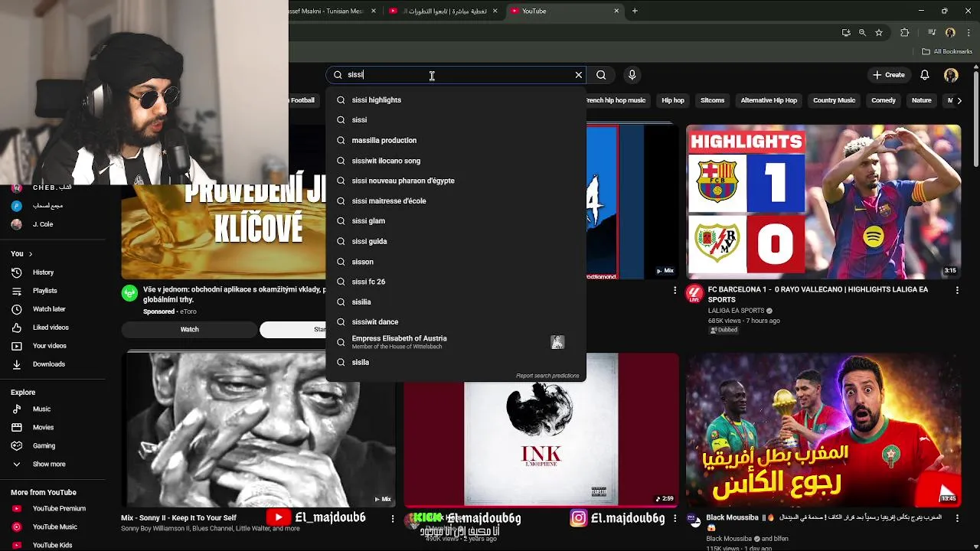Click 'Report search predictions' link

(547, 376)
